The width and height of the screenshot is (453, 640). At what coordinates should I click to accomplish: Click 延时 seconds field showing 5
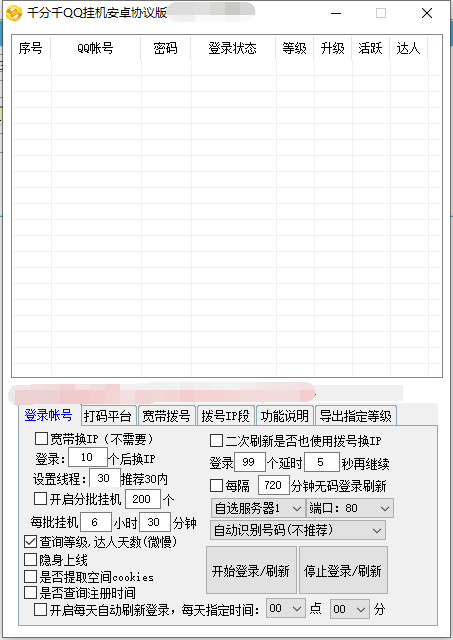point(322,462)
